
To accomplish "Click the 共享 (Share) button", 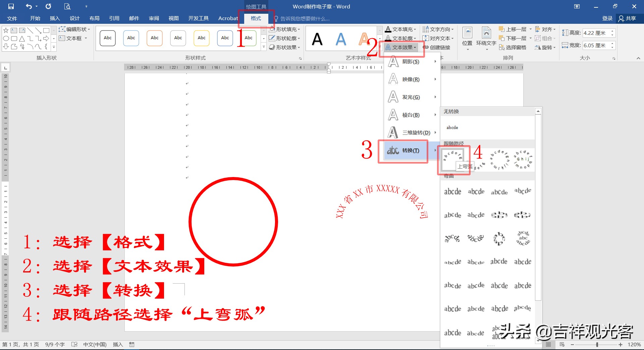I will pyautogui.click(x=627, y=18).
